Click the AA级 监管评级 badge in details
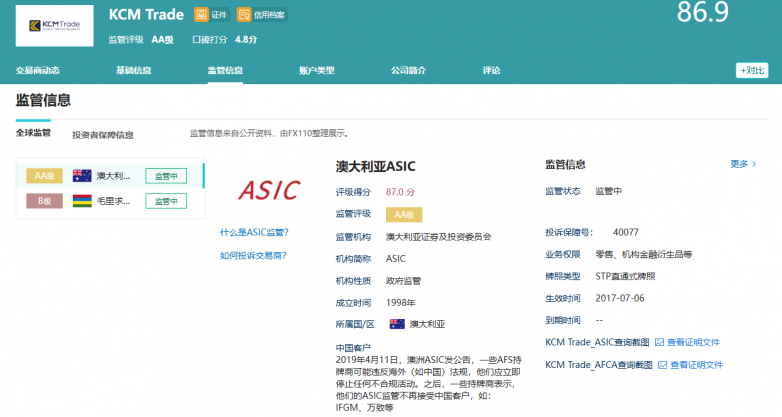The width and height of the screenshot is (782, 417). point(404,214)
